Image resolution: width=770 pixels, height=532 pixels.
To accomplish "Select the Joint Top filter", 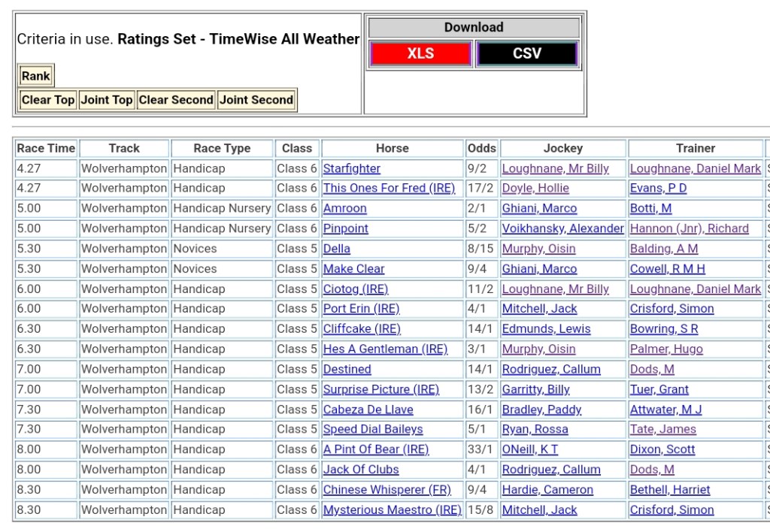I will click(x=107, y=100).
